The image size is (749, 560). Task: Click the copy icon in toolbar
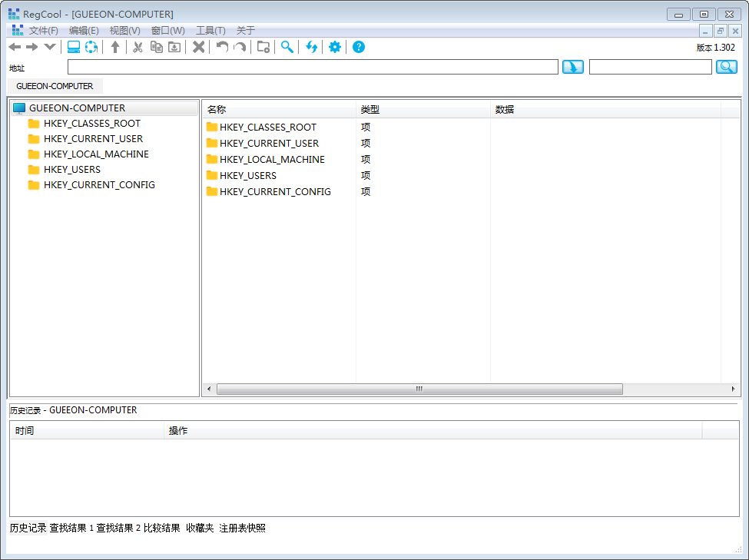click(x=156, y=48)
